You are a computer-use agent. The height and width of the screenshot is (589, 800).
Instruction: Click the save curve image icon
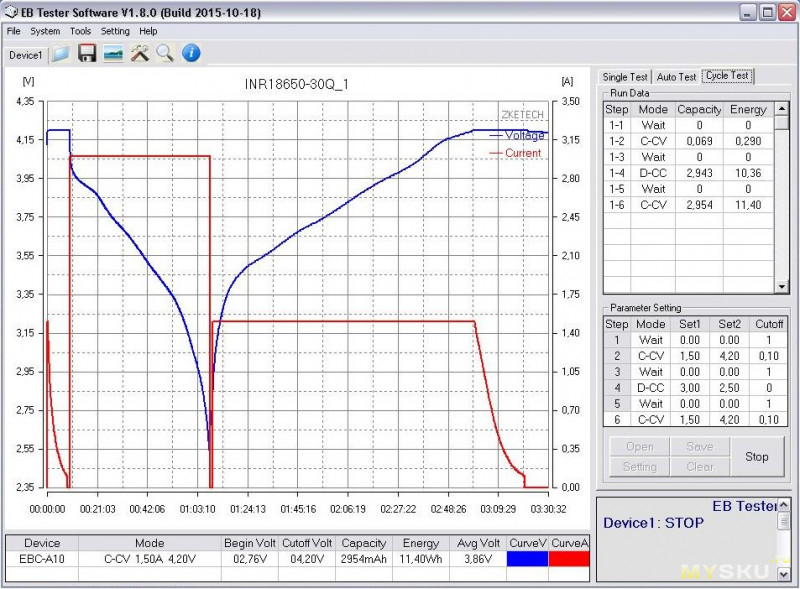[x=113, y=54]
